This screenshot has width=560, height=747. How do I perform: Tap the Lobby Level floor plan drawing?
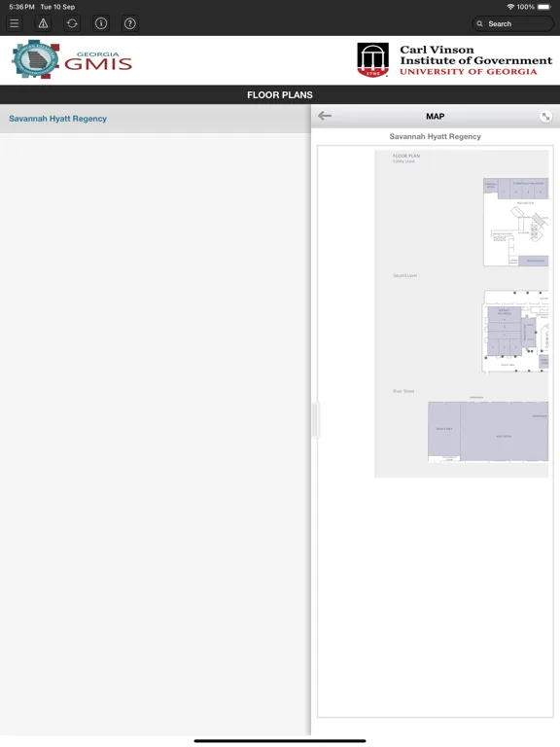[x=515, y=222]
